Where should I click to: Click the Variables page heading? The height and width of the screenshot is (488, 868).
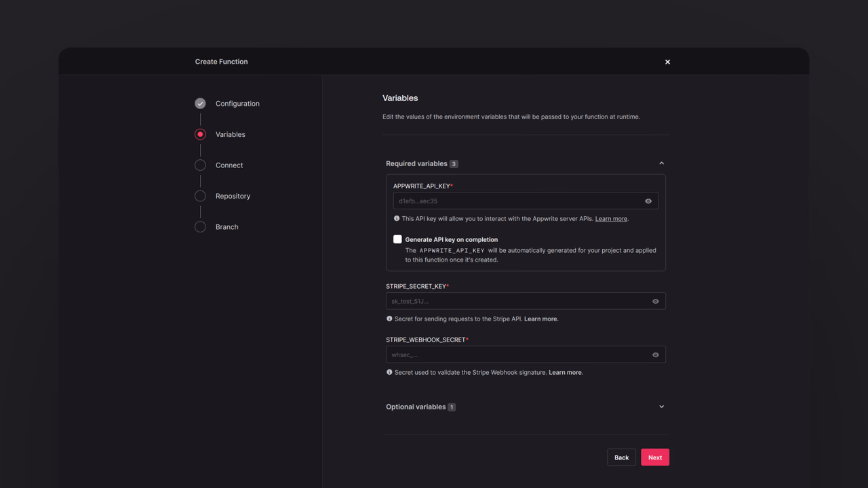click(400, 98)
